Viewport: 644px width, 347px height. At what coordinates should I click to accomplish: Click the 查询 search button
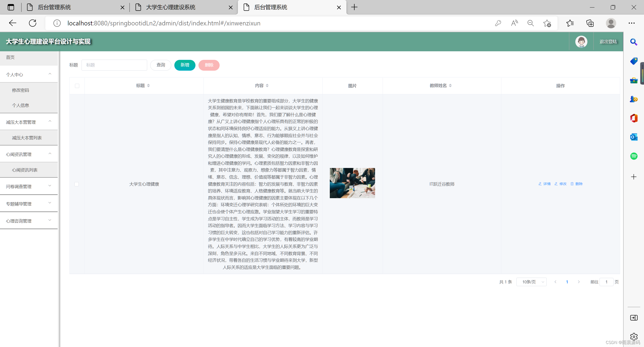(x=160, y=65)
